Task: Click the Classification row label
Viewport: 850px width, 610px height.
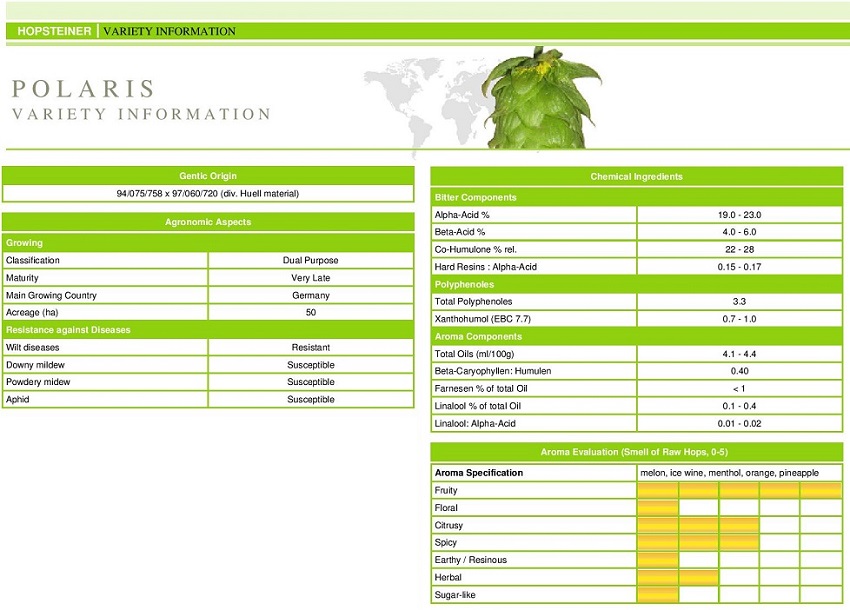Action: click(33, 260)
